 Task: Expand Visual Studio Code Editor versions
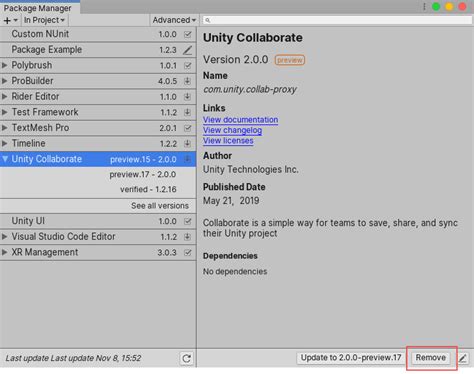click(4, 237)
